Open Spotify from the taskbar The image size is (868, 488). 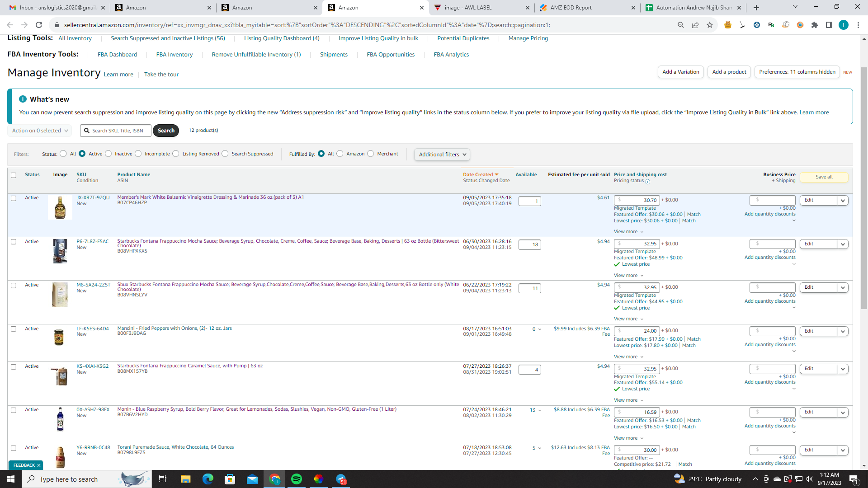[x=297, y=479]
